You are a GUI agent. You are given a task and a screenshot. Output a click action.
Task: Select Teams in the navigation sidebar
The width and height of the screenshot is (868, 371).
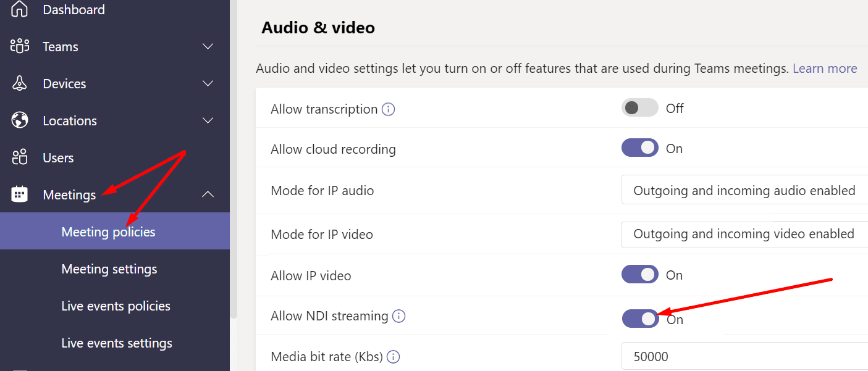61,46
